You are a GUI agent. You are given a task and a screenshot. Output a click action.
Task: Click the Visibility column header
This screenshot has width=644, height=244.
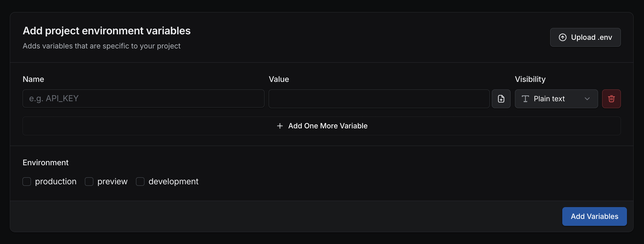(530, 79)
